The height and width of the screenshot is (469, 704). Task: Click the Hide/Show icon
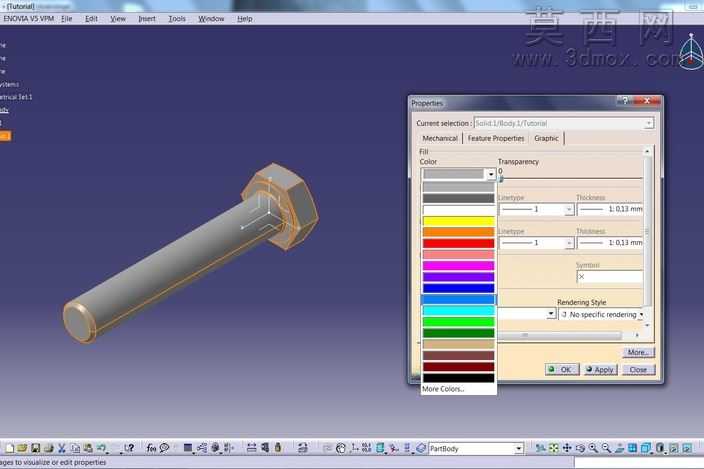pyautogui.click(x=674, y=448)
